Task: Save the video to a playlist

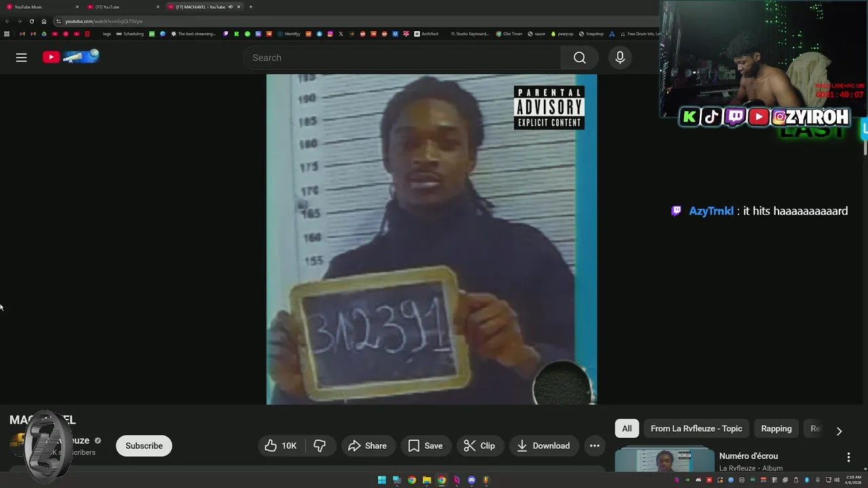Action: [425, 445]
